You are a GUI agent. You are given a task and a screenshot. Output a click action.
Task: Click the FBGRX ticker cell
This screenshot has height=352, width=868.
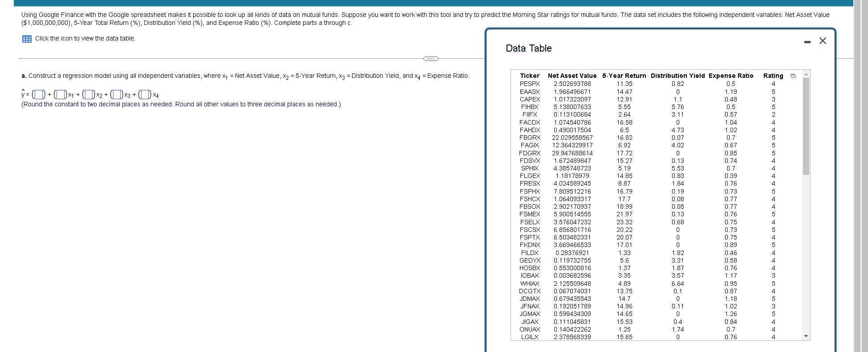pyautogui.click(x=530, y=138)
